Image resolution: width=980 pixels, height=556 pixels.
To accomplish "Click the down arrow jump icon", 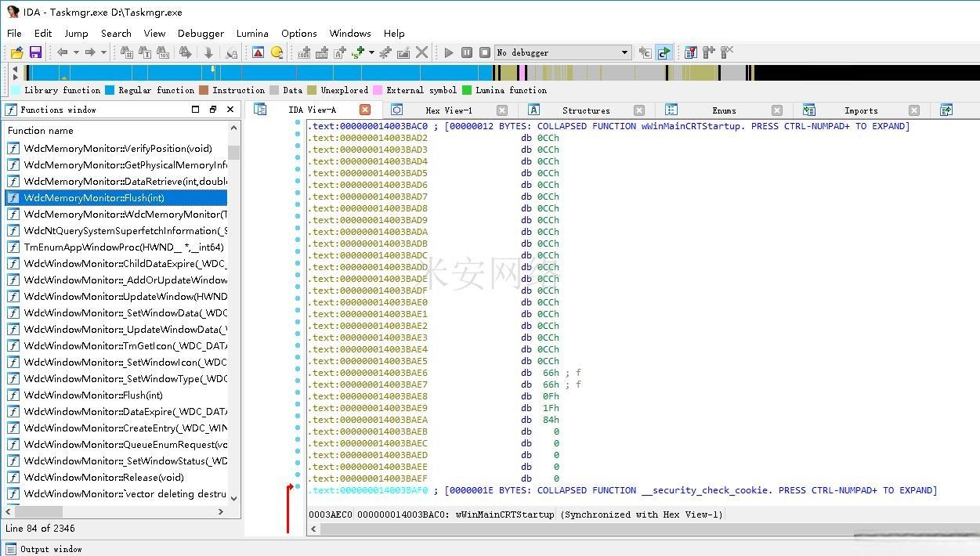I will coord(208,52).
